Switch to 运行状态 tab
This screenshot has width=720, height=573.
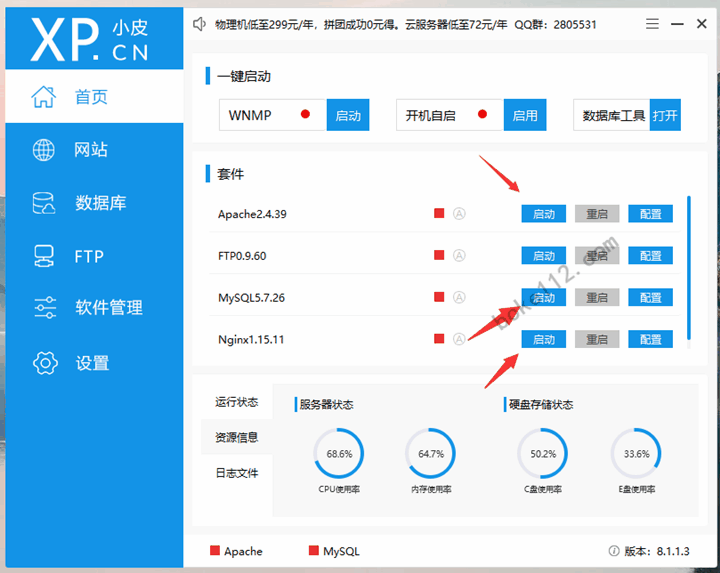coord(237,402)
